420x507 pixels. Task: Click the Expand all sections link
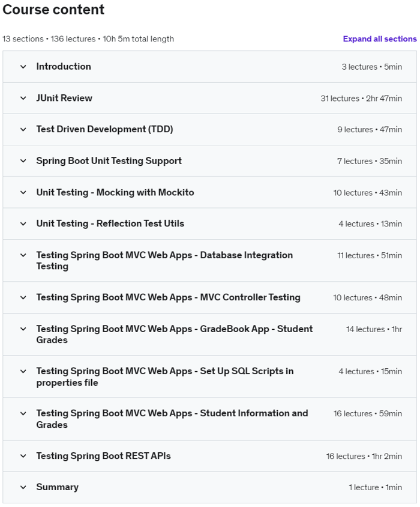click(379, 38)
